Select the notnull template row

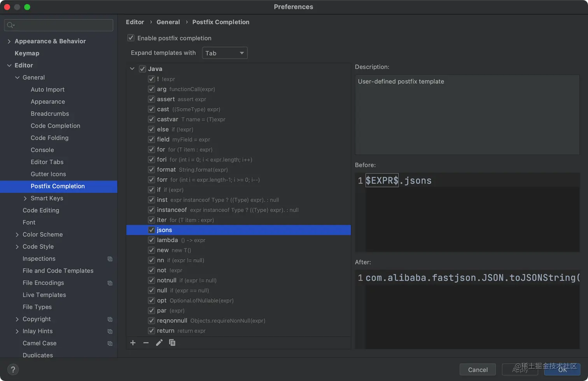(x=239, y=280)
